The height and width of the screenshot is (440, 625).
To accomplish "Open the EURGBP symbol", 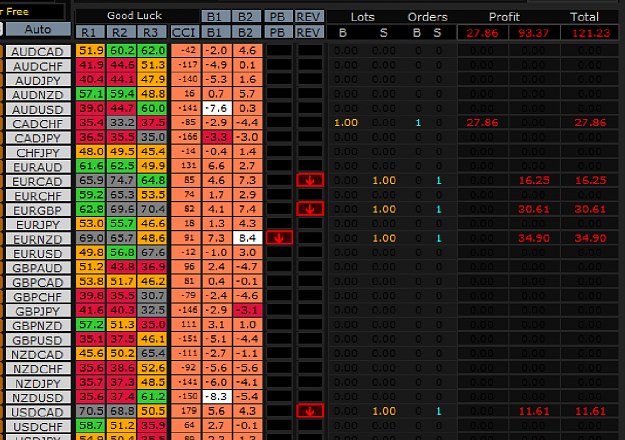I will [x=38, y=210].
